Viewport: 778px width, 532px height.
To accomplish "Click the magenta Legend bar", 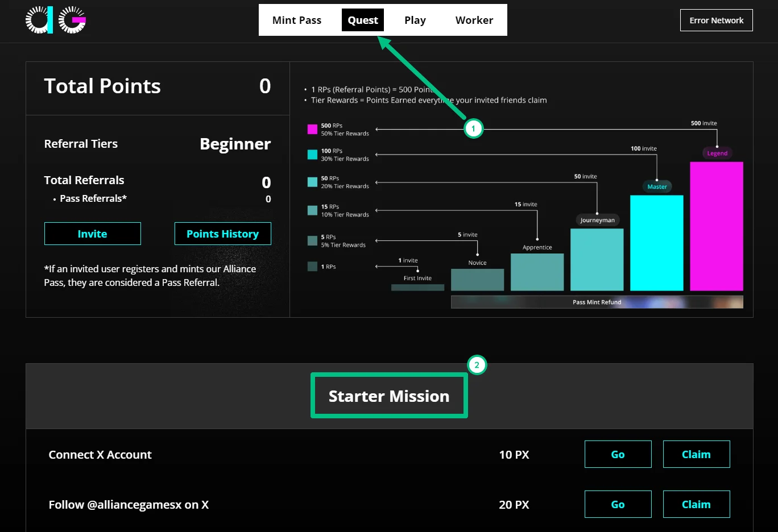I will (x=717, y=226).
